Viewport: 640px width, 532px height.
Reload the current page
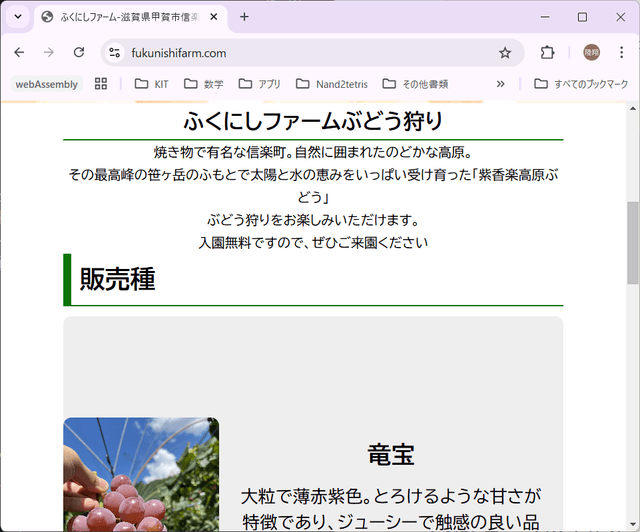click(x=79, y=52)
